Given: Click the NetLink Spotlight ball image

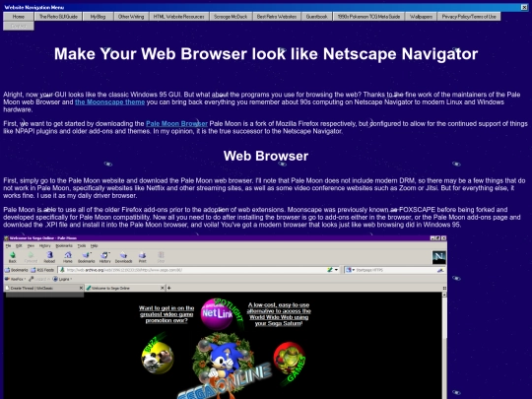Looking at the screenshot, I should (x=221, y=314).
